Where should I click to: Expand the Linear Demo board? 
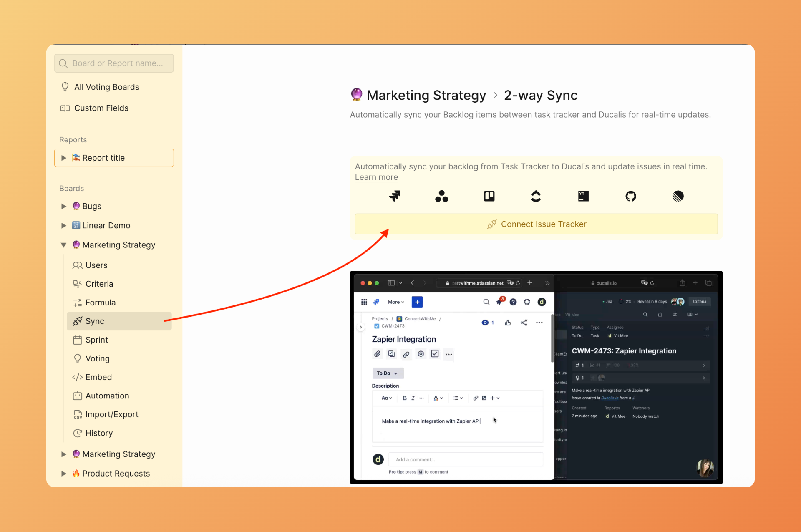[64, 225]
